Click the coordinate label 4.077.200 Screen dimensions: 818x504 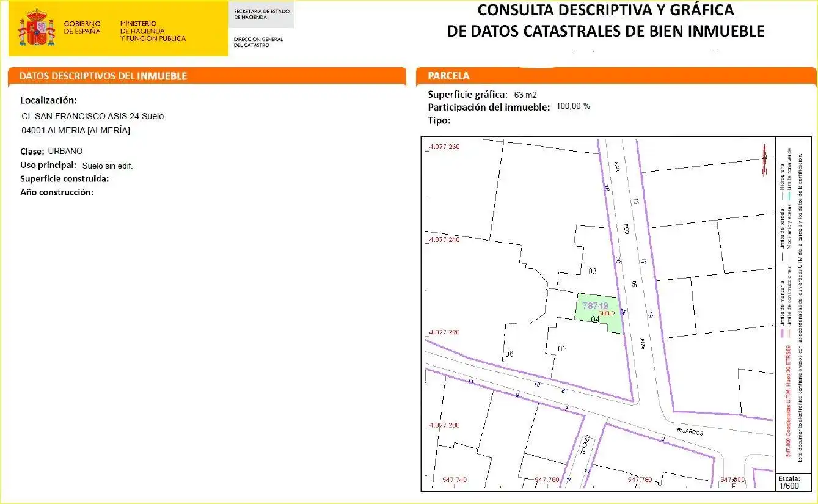pos(444,425)
